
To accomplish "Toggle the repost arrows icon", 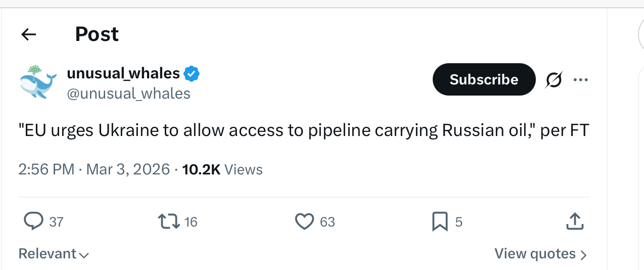I will (168, 221).
